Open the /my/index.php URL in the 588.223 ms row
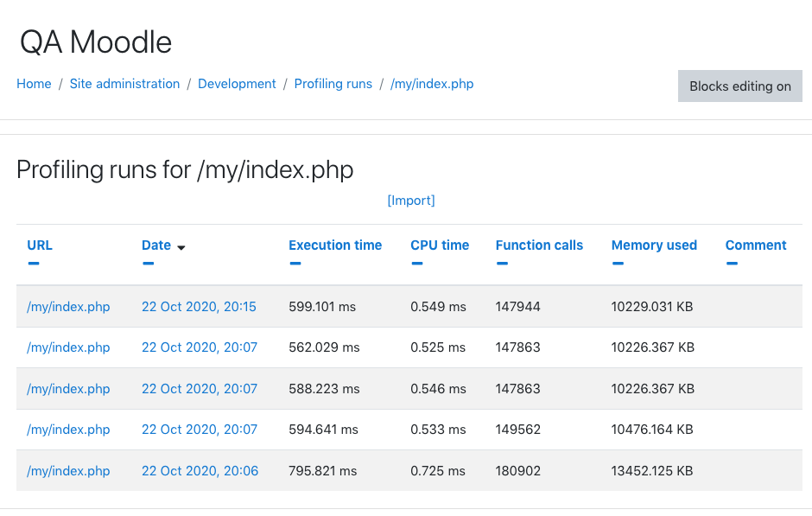812x516 pixels. pos(68,389)
